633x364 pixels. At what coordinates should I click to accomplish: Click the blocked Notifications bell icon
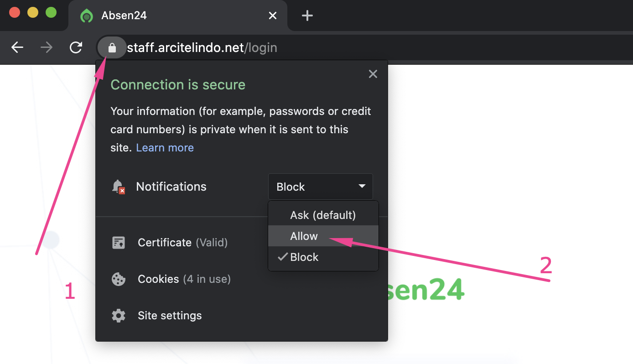coord(118,187)
